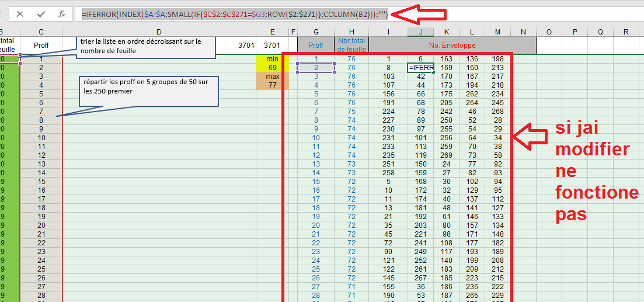
Task: Select column M header
Action: (x=497, y=32)
